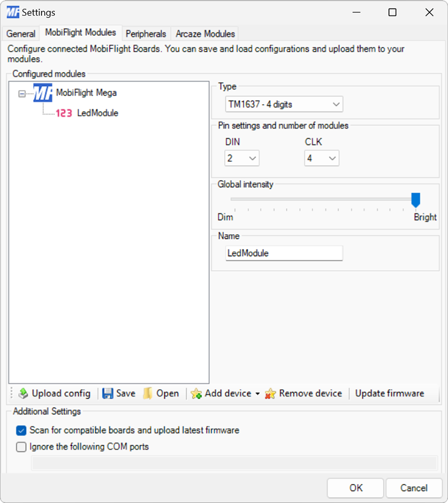Switch to the Arcaze Modules tab

(x=204, y=34)
